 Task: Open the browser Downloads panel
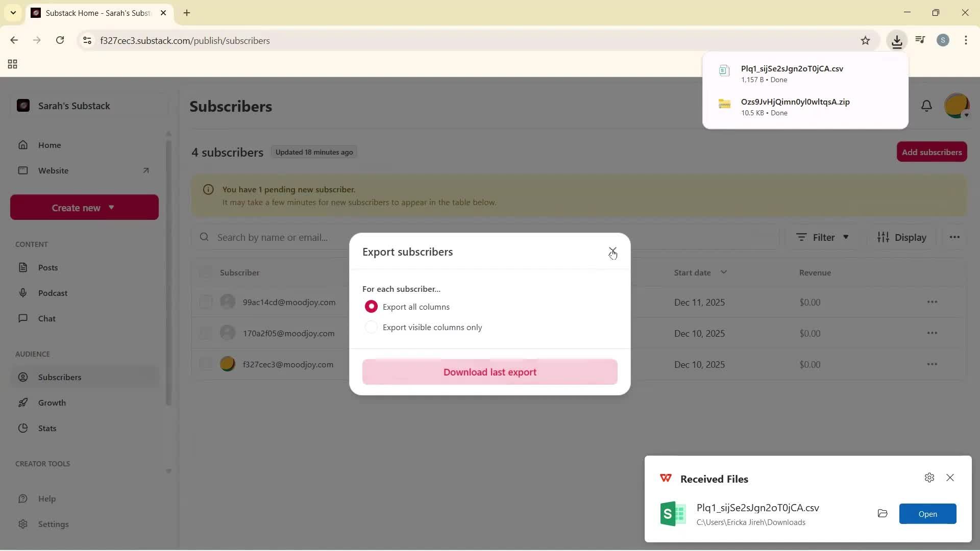897,40
